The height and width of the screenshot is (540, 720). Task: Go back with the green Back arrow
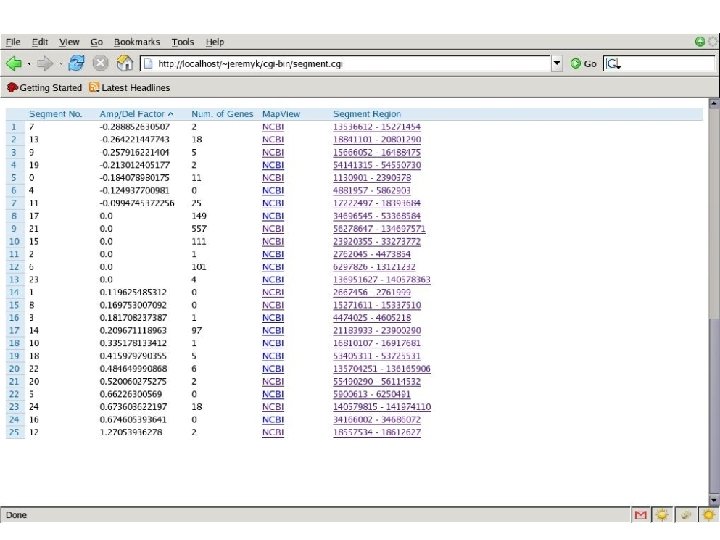[x=14, y=63]
